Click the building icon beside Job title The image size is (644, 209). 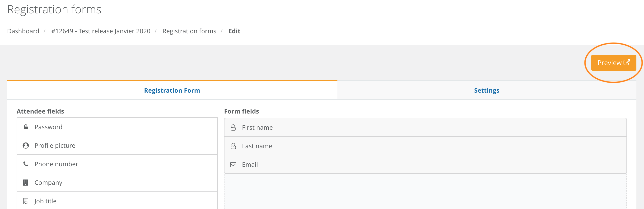point(25,201)
